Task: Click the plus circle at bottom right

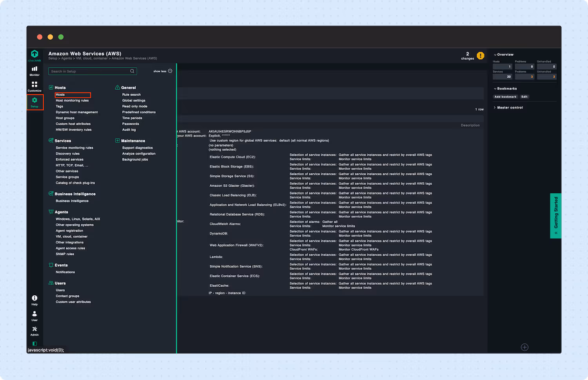Action: pyautogui.click(x=525, y=347)
